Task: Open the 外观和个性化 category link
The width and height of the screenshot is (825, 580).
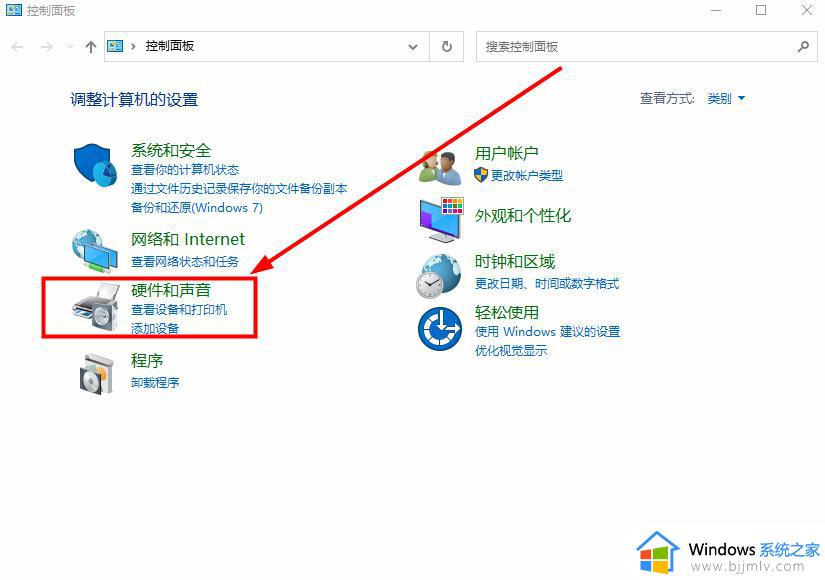Action: click(522, 215)
